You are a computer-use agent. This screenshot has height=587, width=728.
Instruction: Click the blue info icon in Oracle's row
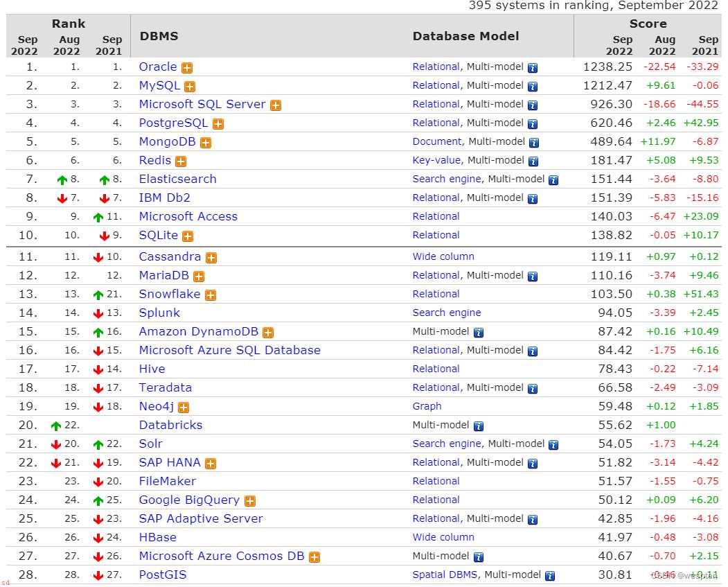pos(533,68)
